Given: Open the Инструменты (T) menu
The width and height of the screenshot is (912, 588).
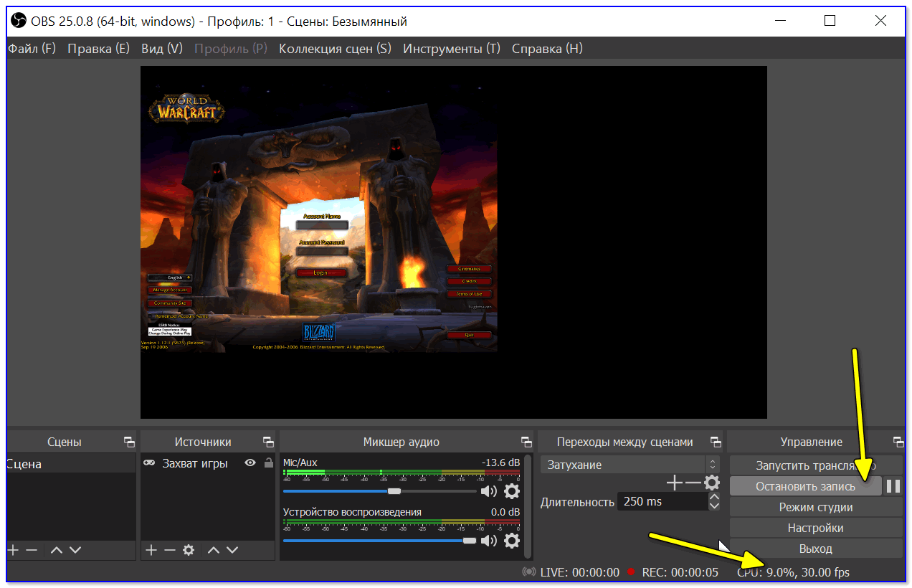Looking at the screenshot, I should point(452,49).
